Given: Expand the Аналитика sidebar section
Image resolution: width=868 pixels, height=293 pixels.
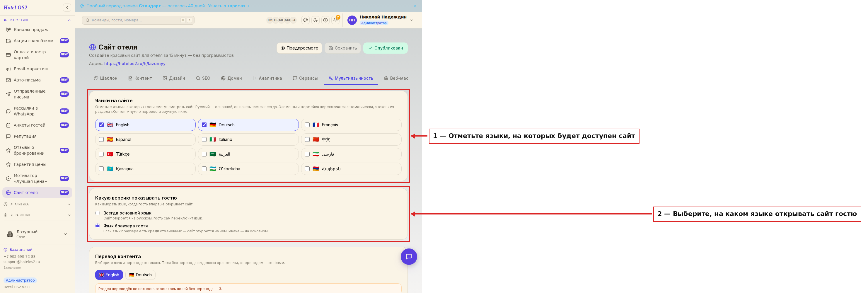Looking at the screenshot, I should (x=37, y=204).
